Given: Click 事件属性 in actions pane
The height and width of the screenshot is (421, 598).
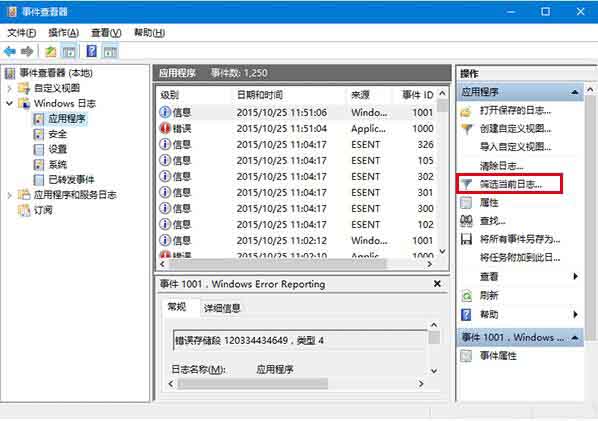Looking at the screenshot, I should (498, 356).
